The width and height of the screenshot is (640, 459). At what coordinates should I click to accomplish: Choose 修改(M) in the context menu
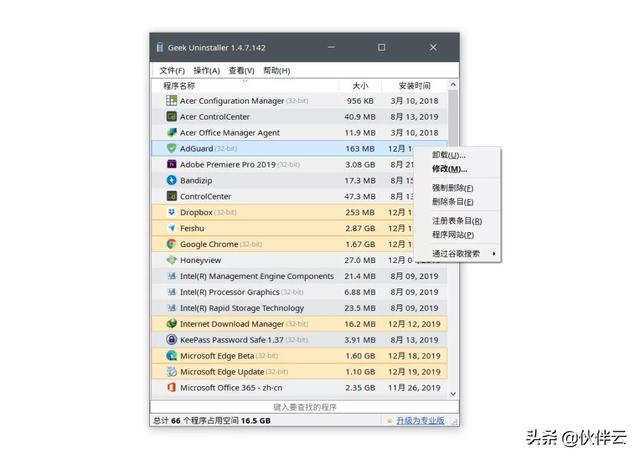coord(449,169)
